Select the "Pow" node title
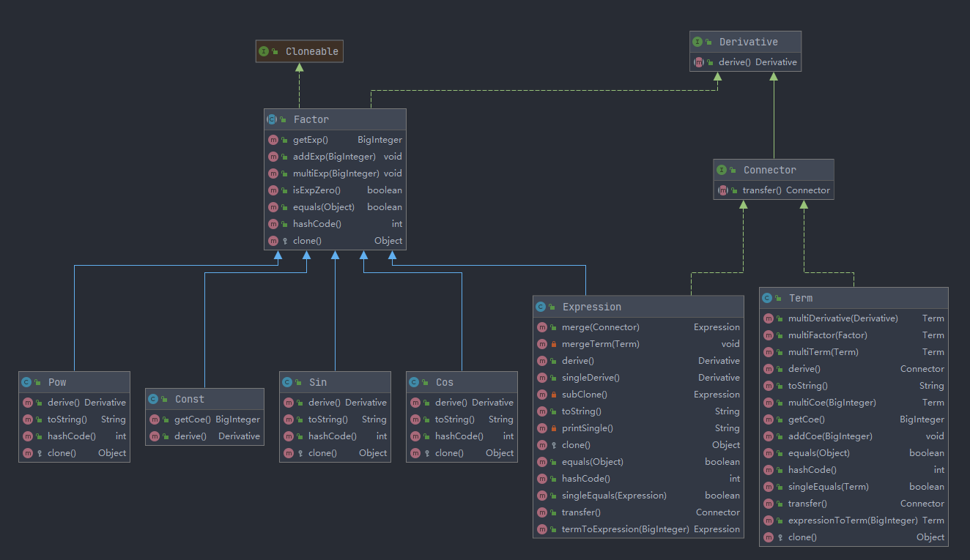970x560 pixels. pos(57,382)
